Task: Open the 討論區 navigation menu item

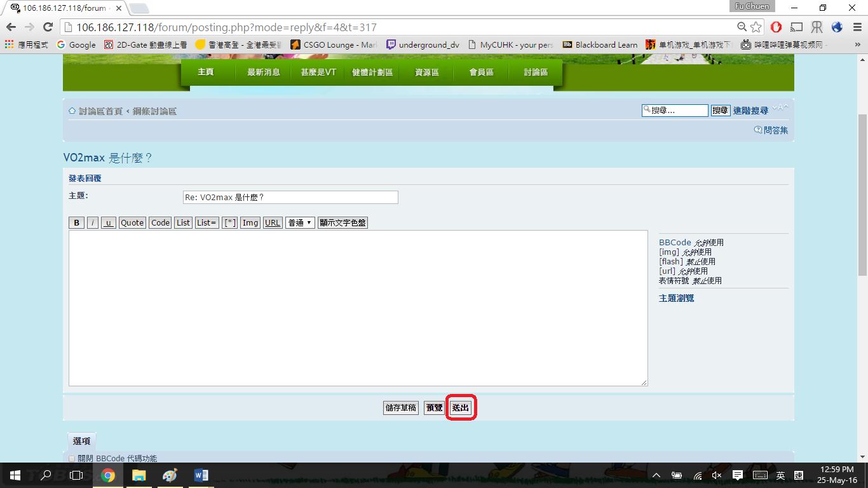Action: click(x=536, y=72)
